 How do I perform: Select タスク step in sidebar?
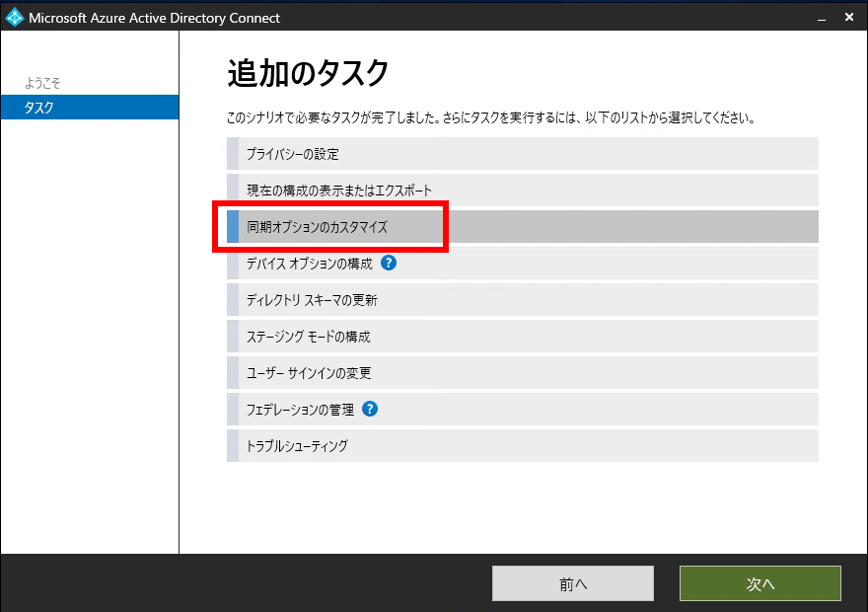[90, 107]
